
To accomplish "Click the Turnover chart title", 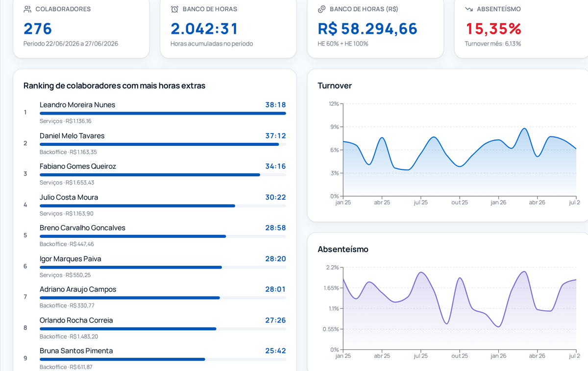I will (335, 86).
